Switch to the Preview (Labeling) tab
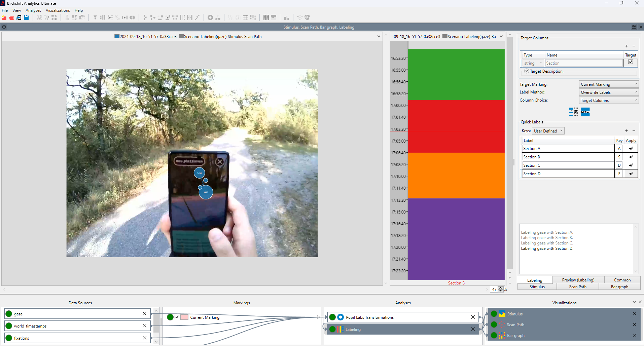This screenshot has height=346, width=644. pos(578,280)
